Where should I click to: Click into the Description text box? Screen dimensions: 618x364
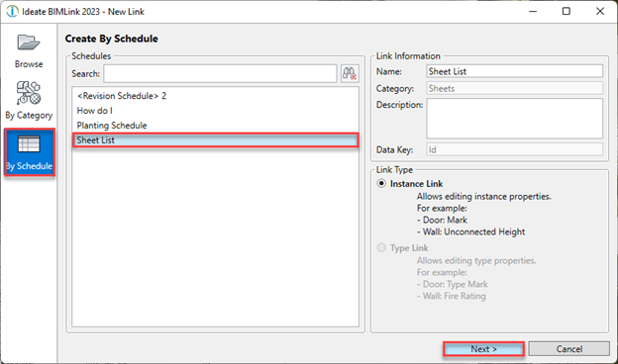click(x=514, y=119)
